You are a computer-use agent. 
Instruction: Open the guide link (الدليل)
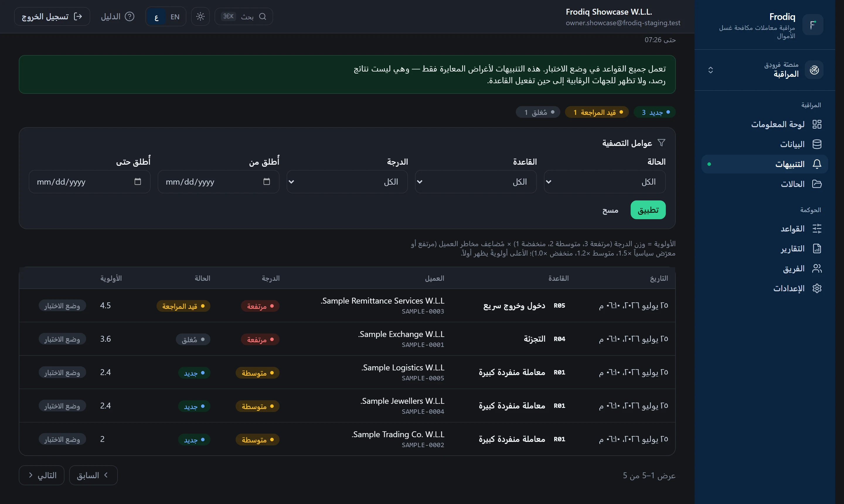(118, 16)
